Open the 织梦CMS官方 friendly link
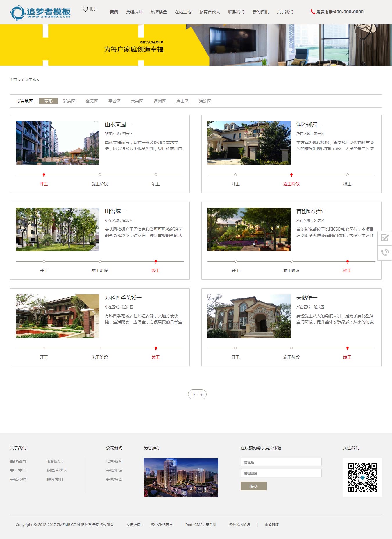The width and height of the screenshot is (392, 539). click(162, 524)
